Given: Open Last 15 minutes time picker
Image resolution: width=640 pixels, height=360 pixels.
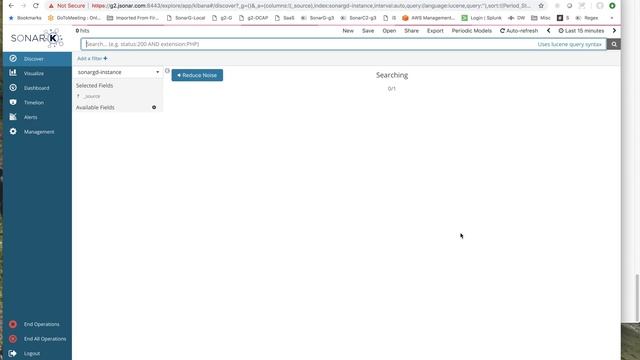Looking at the screenshot, I should (581, 31).
